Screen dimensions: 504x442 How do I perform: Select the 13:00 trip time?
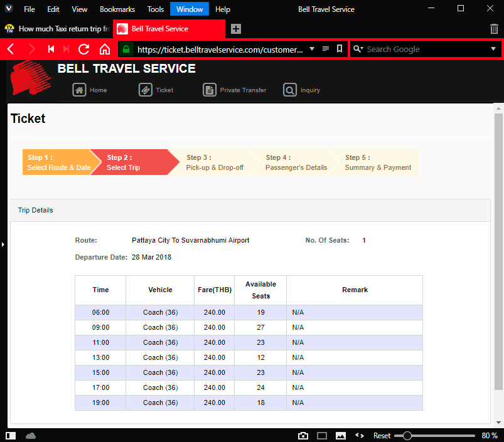click(x=100, y=357)
